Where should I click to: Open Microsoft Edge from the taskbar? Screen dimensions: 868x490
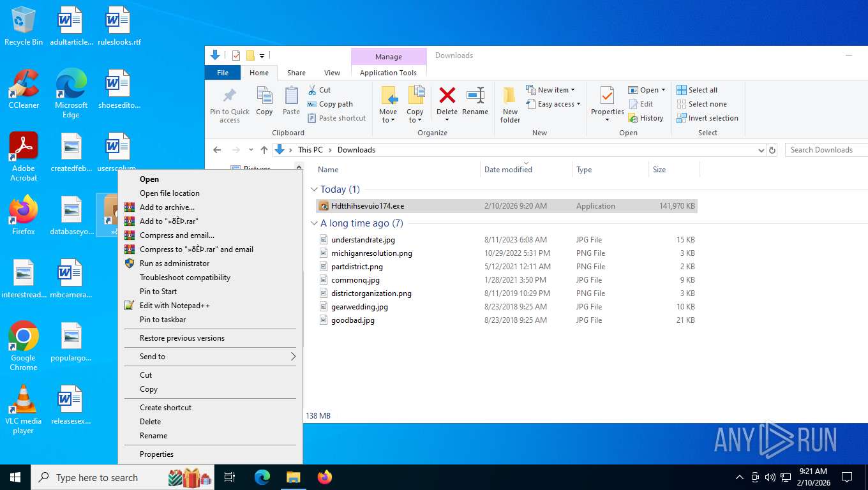[x=262, y=477]
